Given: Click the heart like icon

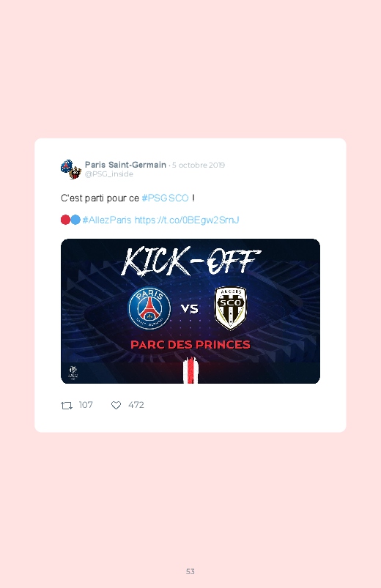Looking at the screenshot, I should (116, 406).
